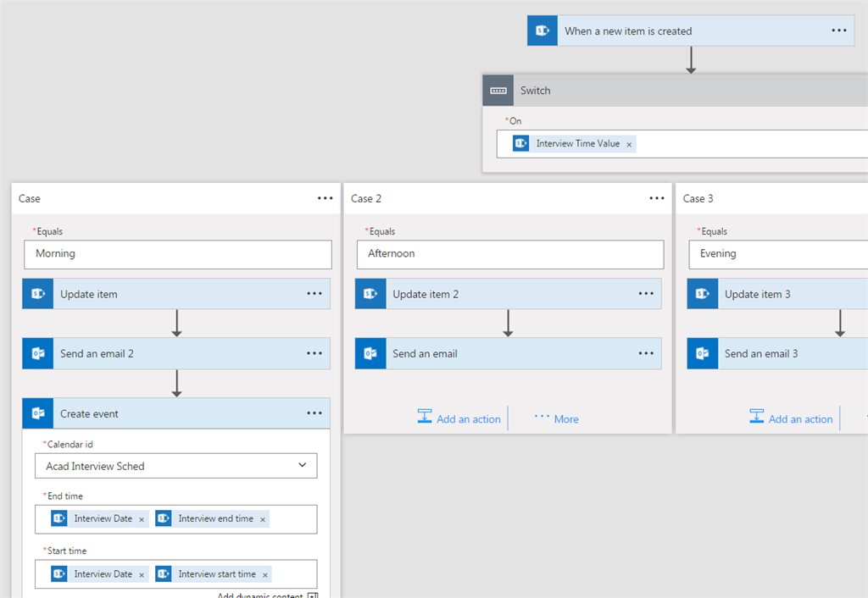Viewport: 868px width, 598px height.
Task: Remove 'Interview Date' token from Start time
Action: point(142,575)
